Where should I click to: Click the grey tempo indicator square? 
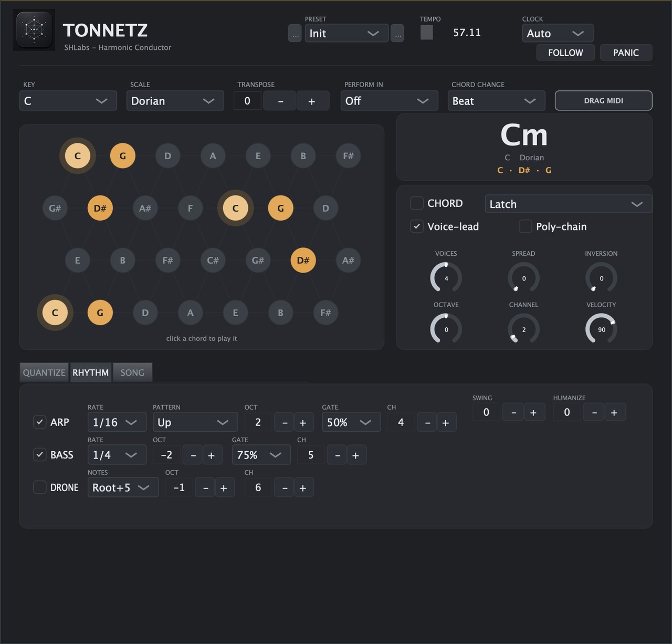427,33
